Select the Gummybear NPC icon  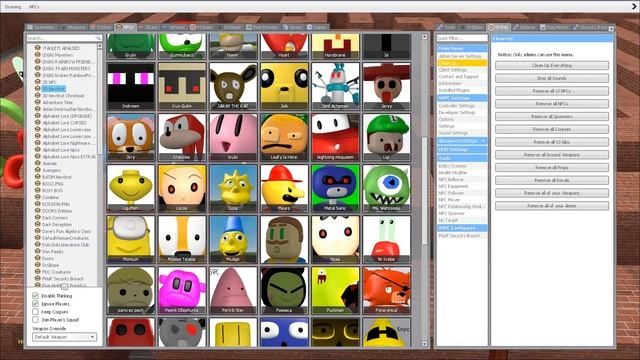(x=182, y=47)
